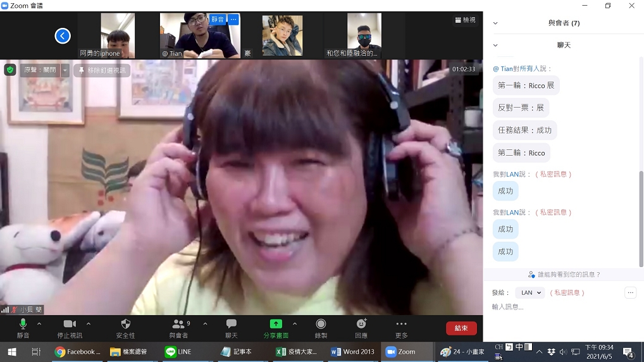
Task: Switch to Word 2013 on taskbar
Action: [352, 352]
